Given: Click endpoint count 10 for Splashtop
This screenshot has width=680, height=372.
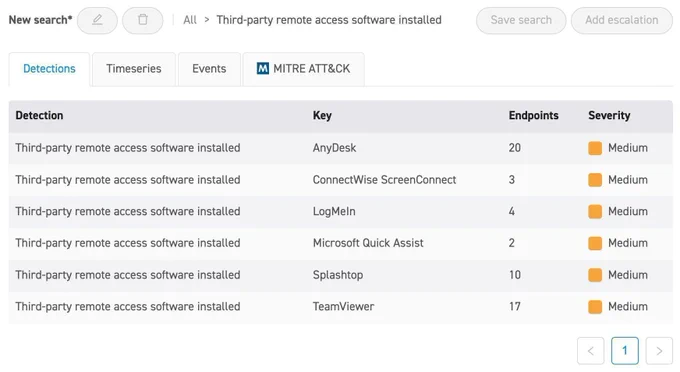Looking at the screenshot, I should coord(515,275).
